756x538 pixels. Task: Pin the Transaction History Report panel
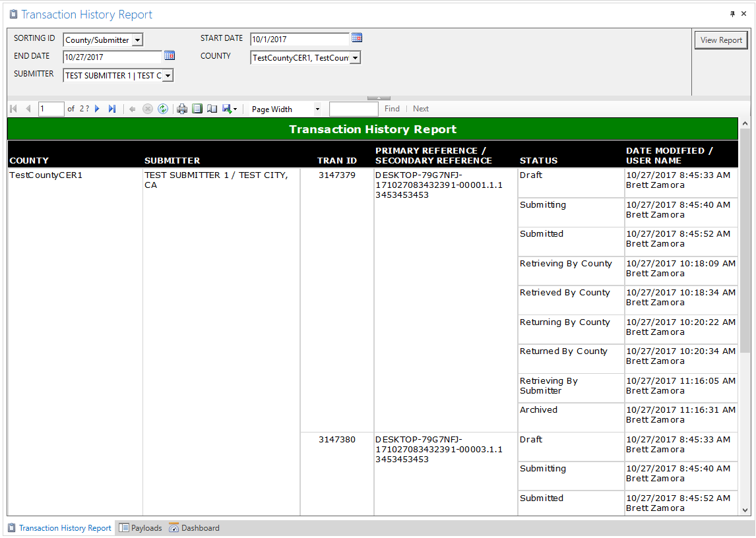point(732,14)
